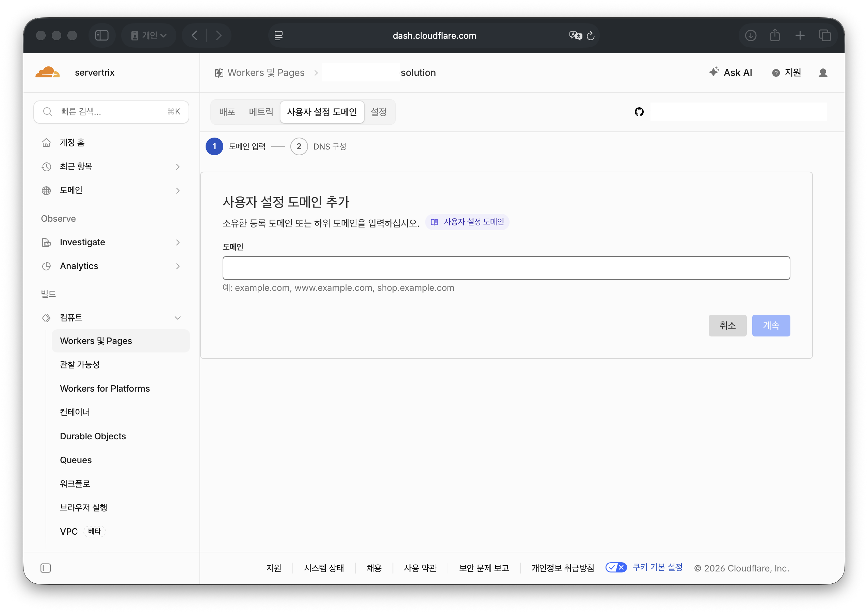Select the 배포 tab
The height and width of the screenshot is (613, 868).
click(x=227, y=112)
